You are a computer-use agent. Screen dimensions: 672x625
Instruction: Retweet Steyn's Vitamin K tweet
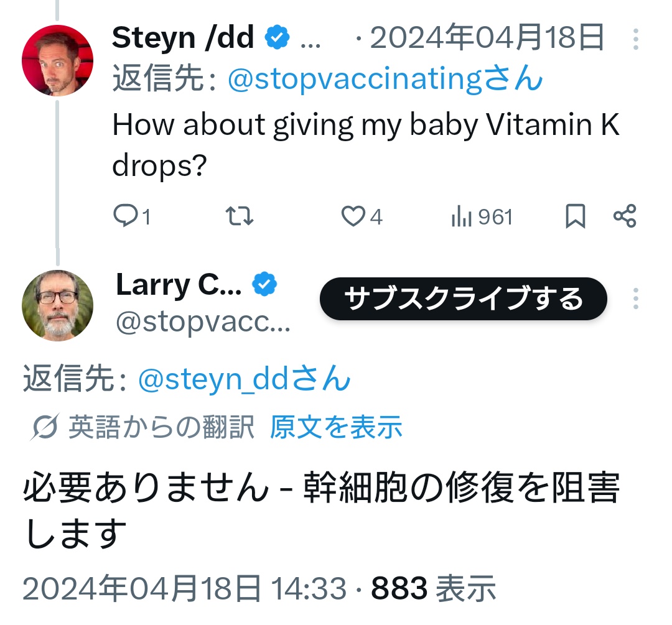coord(239,216)
